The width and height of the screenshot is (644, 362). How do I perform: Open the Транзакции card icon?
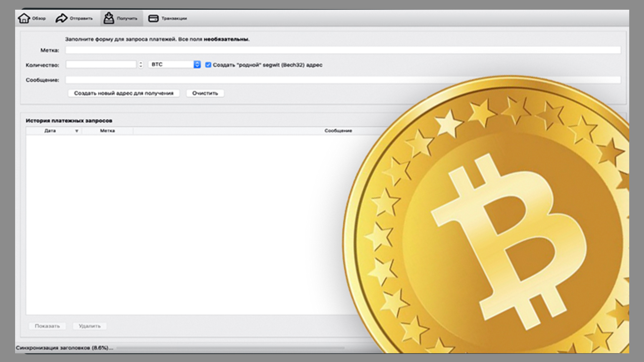coord(153,18)
